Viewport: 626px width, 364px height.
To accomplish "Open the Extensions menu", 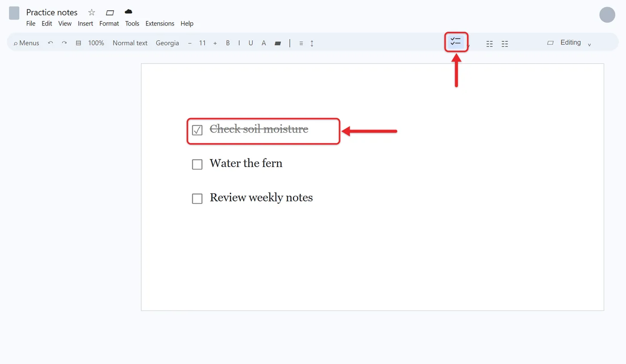I will (x=160, y=23).
